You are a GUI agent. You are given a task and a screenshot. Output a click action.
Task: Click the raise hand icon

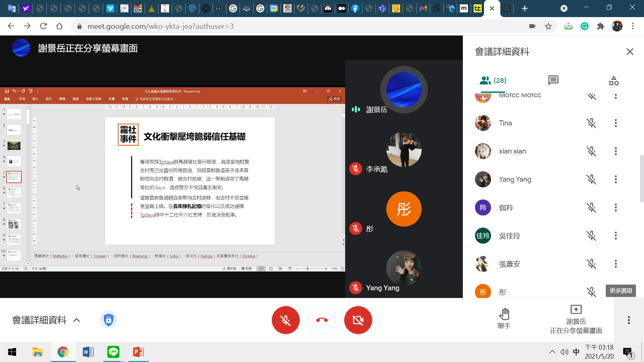pyautogui.click(x=504, y=314)
